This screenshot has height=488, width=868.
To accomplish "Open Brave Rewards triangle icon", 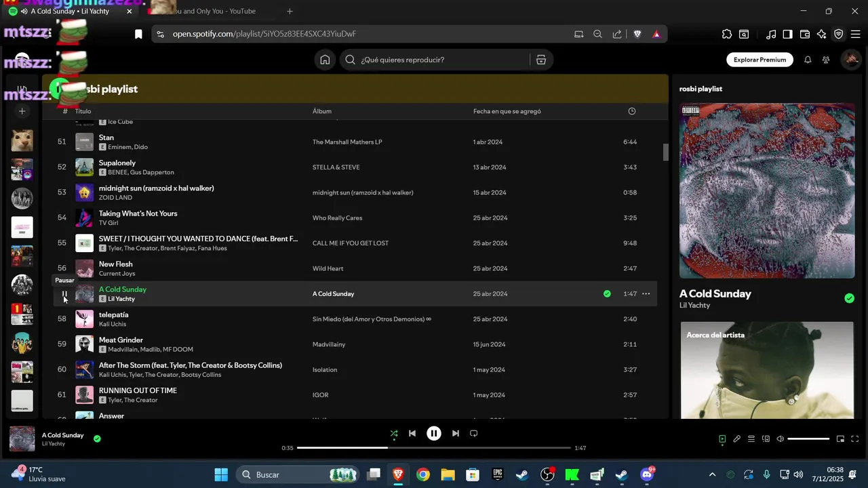I will tap(656, 34).
